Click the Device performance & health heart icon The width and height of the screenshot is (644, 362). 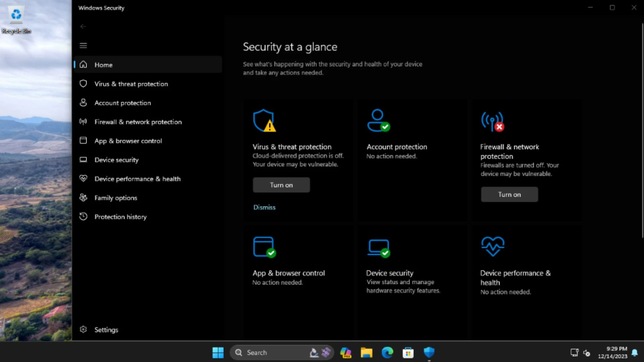click(492, 246)
